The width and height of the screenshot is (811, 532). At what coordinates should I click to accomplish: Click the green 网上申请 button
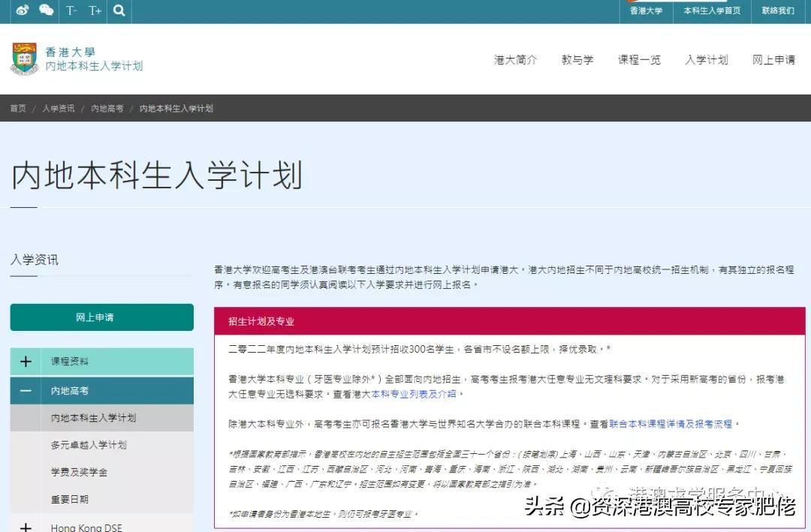[102, 317]
